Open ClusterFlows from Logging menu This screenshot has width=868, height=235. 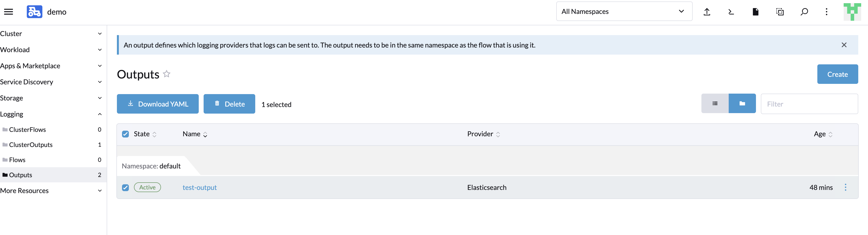point(28,129)
